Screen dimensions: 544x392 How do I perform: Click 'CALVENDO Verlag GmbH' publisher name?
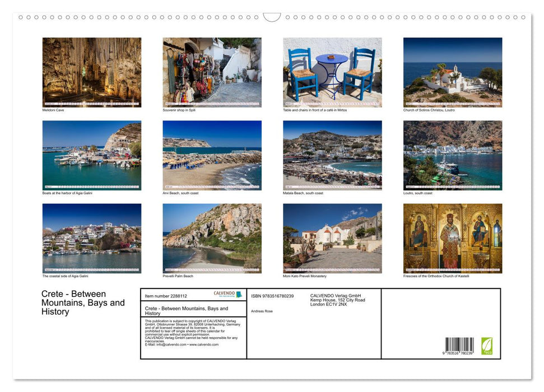[x=336, y=296]
